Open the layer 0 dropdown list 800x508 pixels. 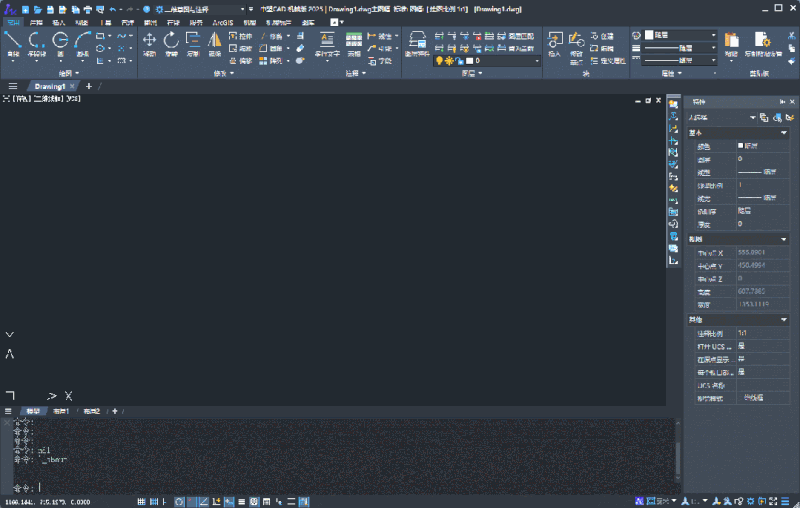[537, 61]
